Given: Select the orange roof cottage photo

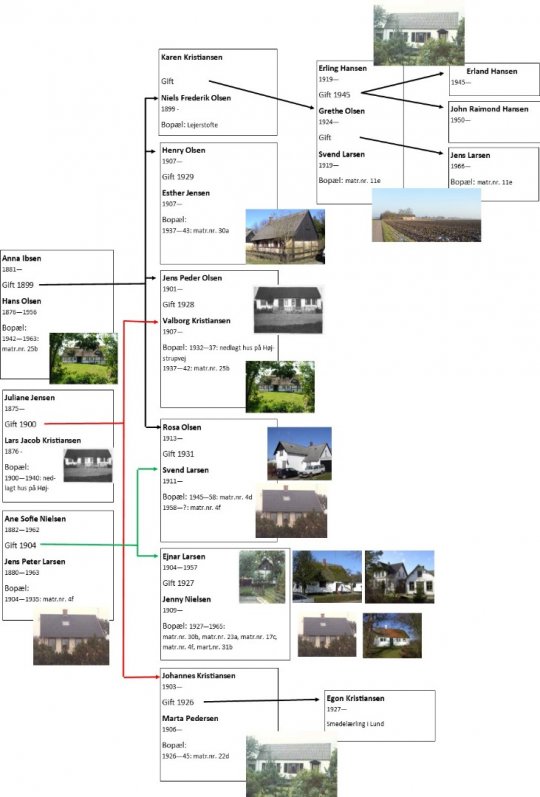Looking at the screenshot, I should [392, 635].
